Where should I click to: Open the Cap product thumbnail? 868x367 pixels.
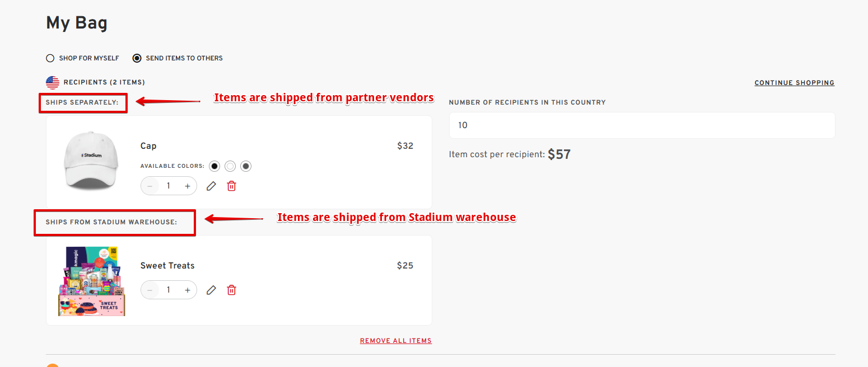point(91,162)
